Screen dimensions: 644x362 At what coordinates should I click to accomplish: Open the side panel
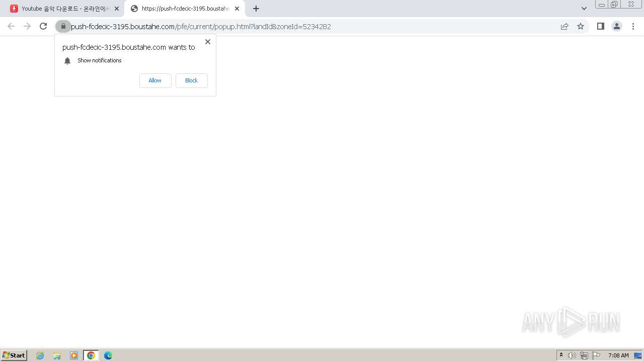pyautogui.click(x=600, y=26)
